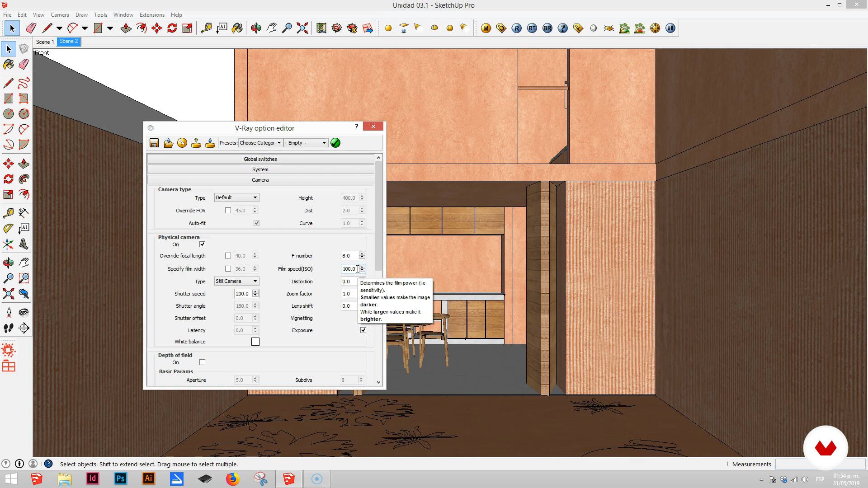
Task: Select the Zoom Extents tool
Action: point(302,28)
